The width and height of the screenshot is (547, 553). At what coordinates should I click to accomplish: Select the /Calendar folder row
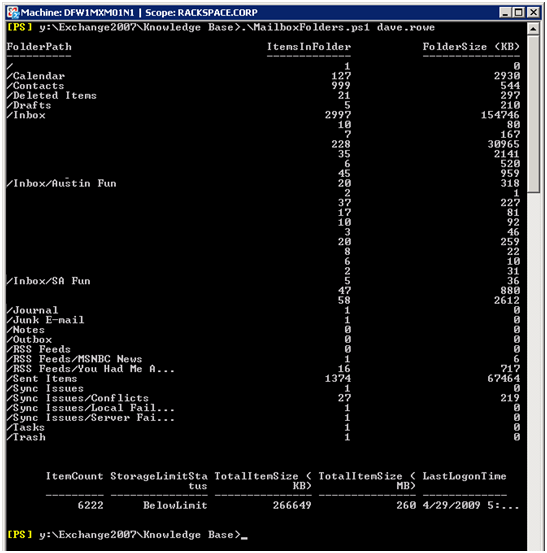263,76
